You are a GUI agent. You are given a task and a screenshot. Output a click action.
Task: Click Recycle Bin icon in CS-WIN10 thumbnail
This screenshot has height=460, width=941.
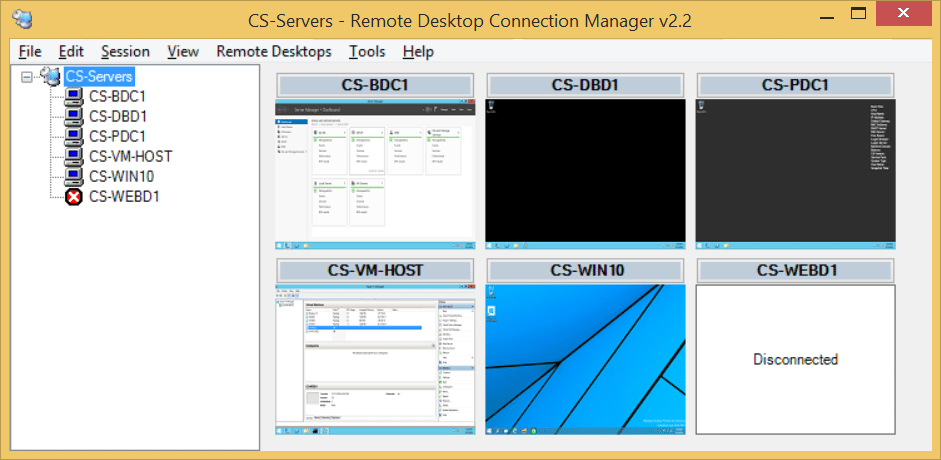pos(492,292)
